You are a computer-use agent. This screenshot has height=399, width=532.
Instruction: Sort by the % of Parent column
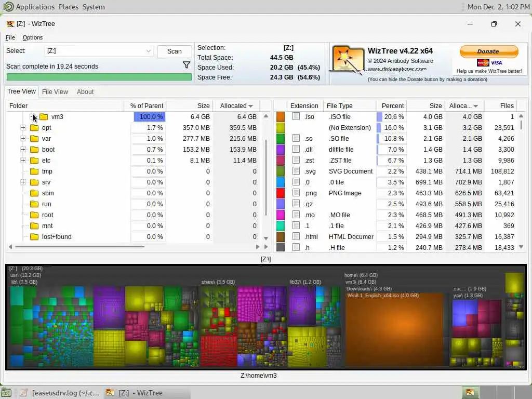[x=146, y=106]
